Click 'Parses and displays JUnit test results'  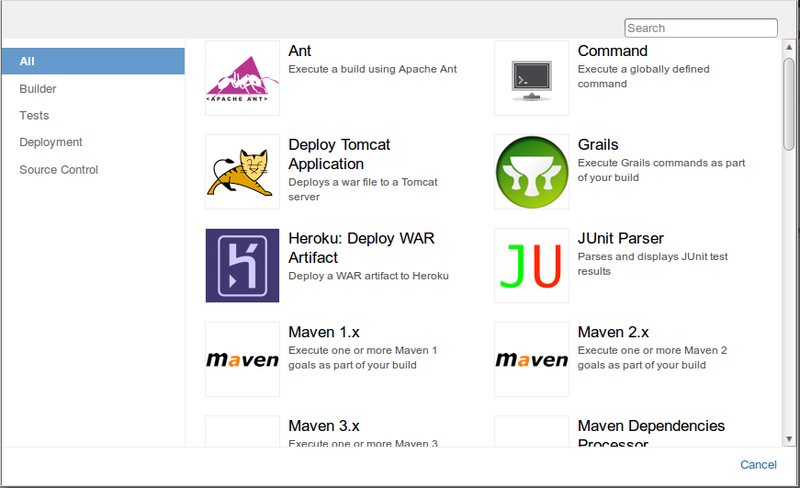tap(653, 264)
